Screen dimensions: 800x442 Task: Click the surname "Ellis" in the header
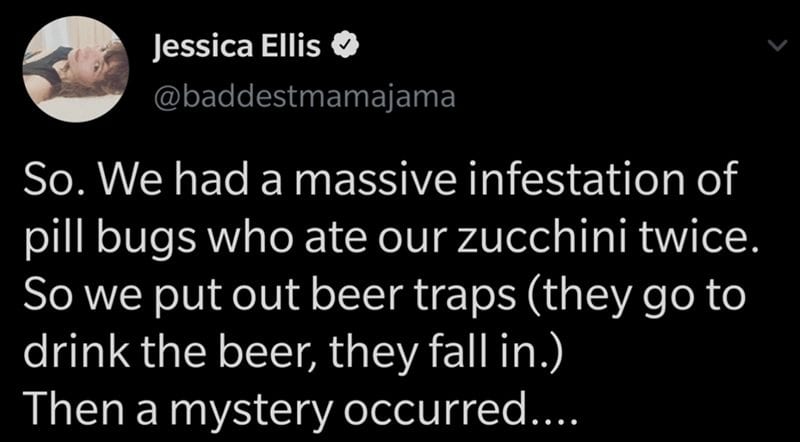(x=291, y=47)
